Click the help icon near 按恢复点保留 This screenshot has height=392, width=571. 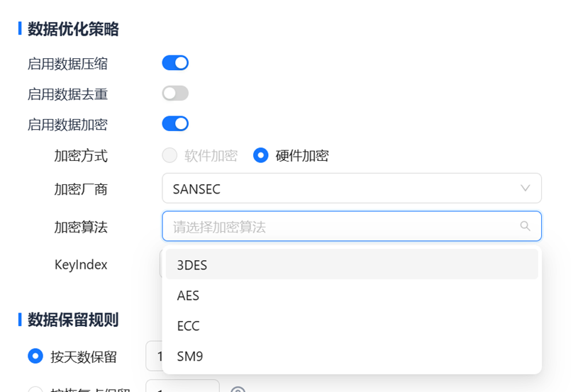(238, 390)
